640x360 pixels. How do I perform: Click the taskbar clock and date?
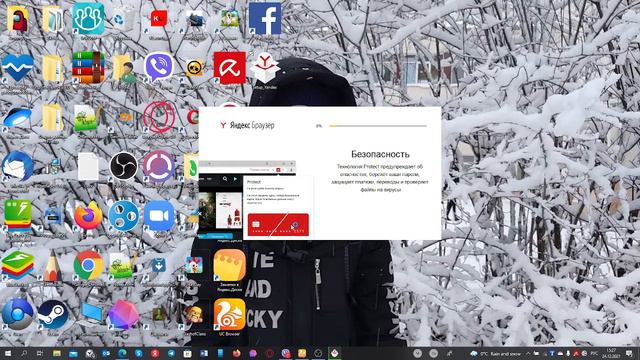(611, 353)
